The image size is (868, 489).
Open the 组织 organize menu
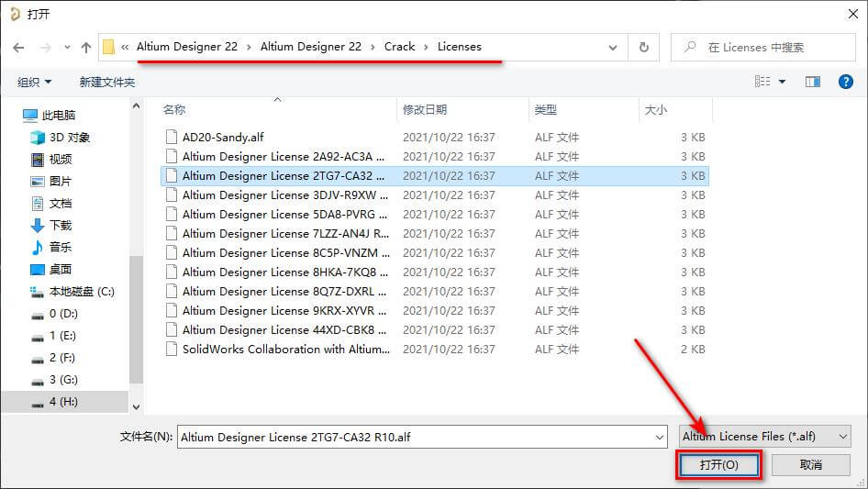pyautogui.click(x=34, y=82)
